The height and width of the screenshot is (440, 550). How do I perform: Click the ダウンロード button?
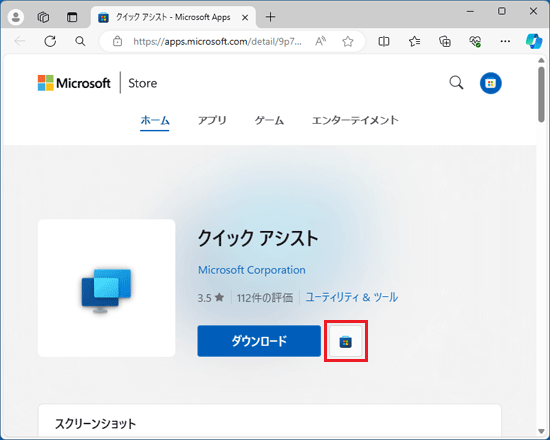(x=259, y=341)
